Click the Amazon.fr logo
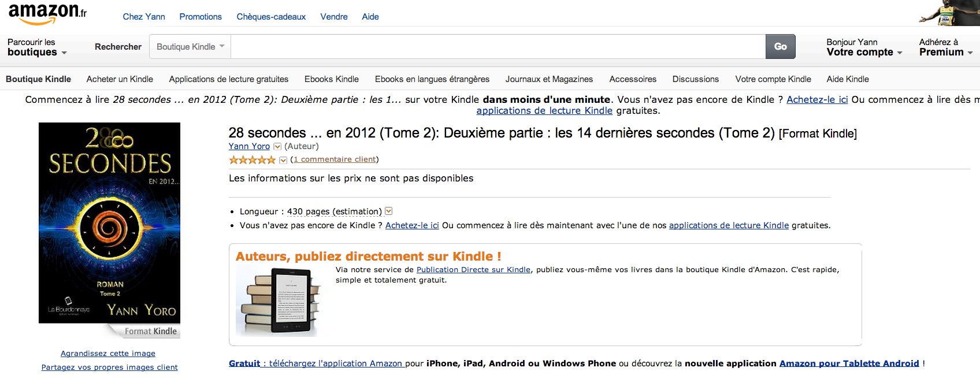This screenshot has width=980, height=386. coord(47,14)
